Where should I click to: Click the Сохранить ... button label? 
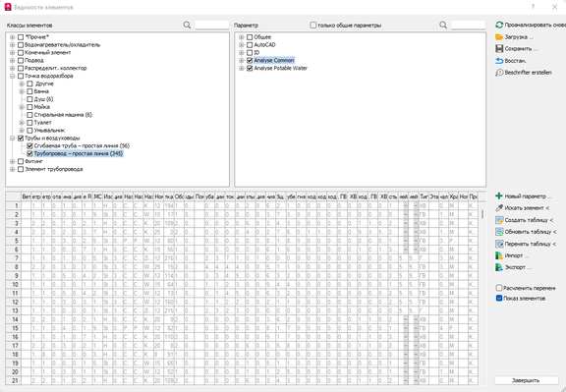(521, 49)
